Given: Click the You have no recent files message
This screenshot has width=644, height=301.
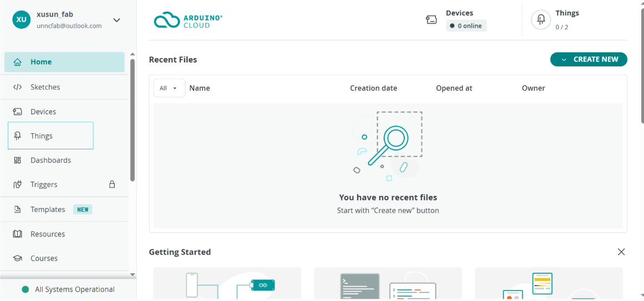Looking at the screenshot, I should 388,197.
